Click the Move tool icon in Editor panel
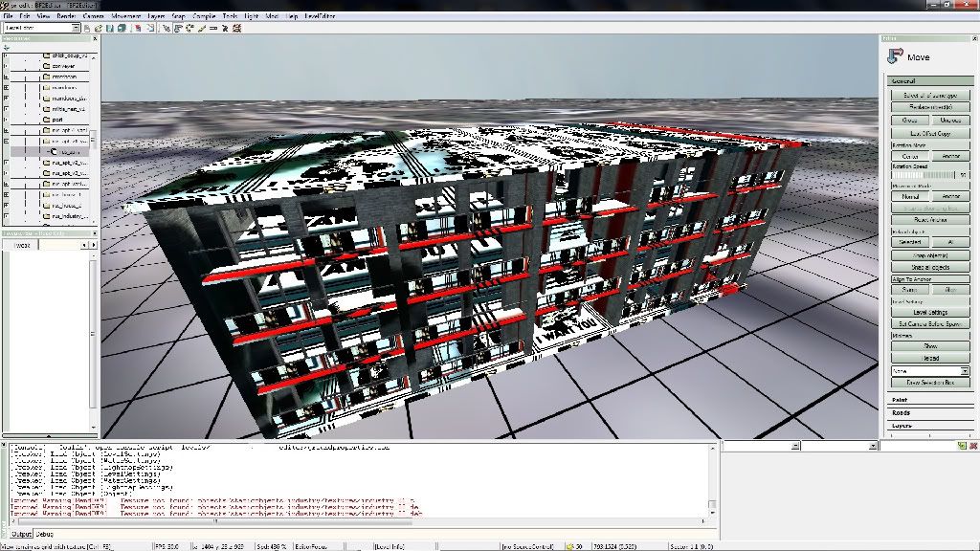The height and width of the screenshot is (551, 980). point(894,56)
